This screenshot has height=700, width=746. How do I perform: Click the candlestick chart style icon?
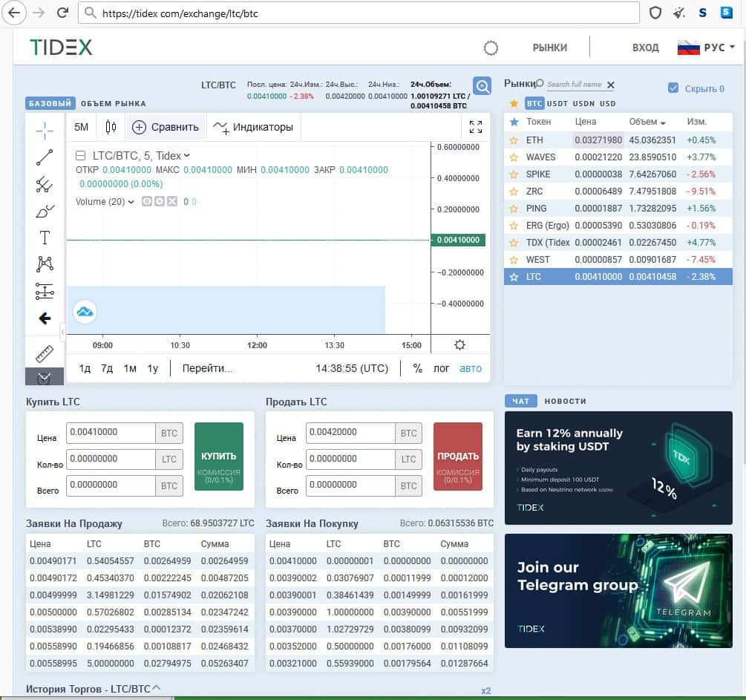coord(111,127)
